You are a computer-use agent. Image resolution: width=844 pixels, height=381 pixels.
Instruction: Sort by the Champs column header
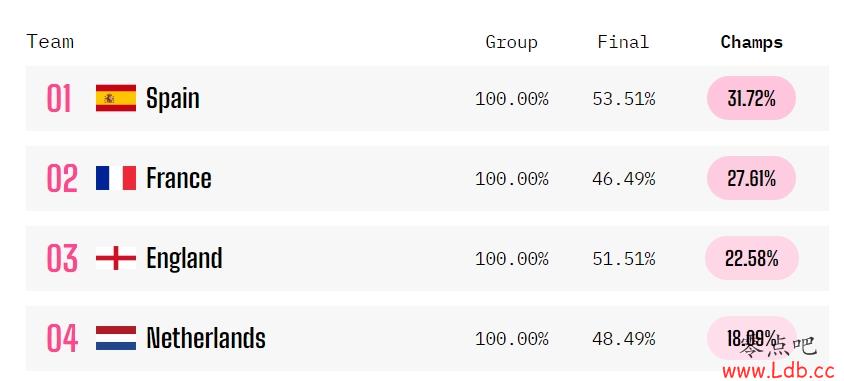click(x=751, y=42)
